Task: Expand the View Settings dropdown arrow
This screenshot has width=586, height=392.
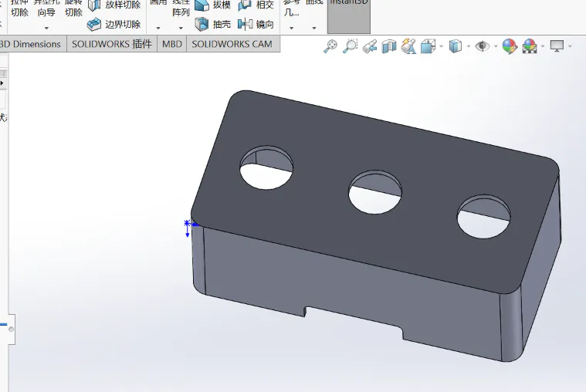Action: (x=570, y=47)
